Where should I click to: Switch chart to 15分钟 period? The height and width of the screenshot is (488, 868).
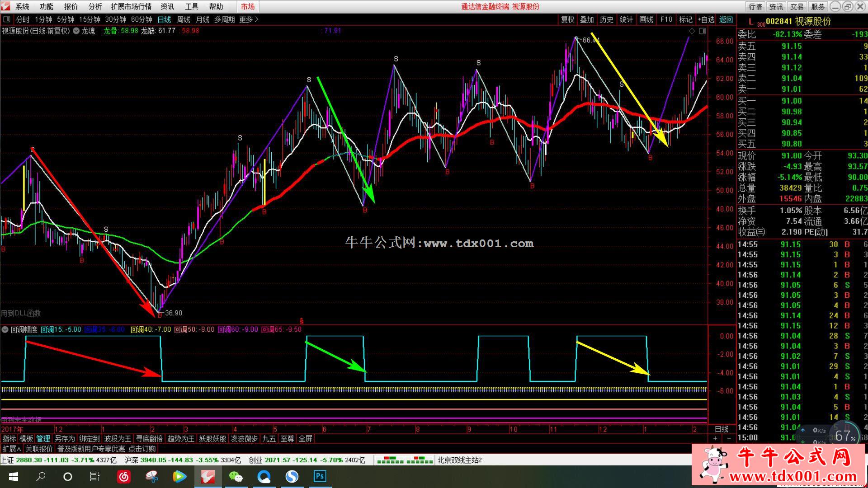(x=90, y=19)
